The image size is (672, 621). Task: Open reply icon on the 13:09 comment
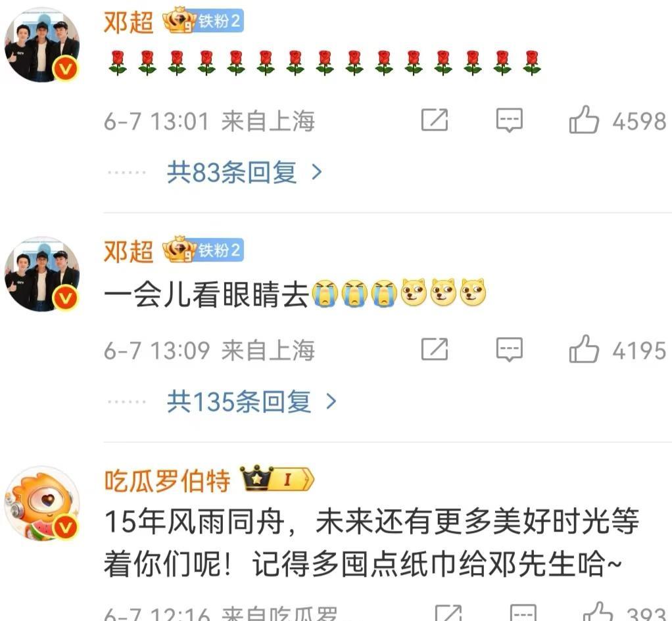pyautogui.click(x=509, y=350)
